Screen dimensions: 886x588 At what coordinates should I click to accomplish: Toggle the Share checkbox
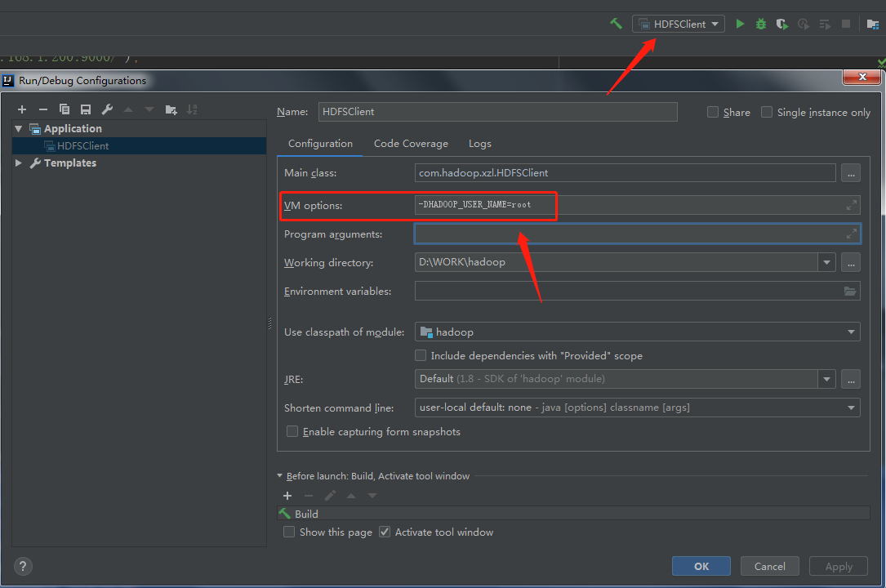[x=713, y=112]
